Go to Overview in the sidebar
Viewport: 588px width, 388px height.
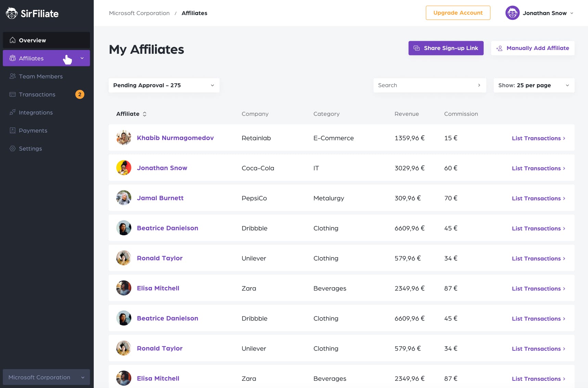46,40
